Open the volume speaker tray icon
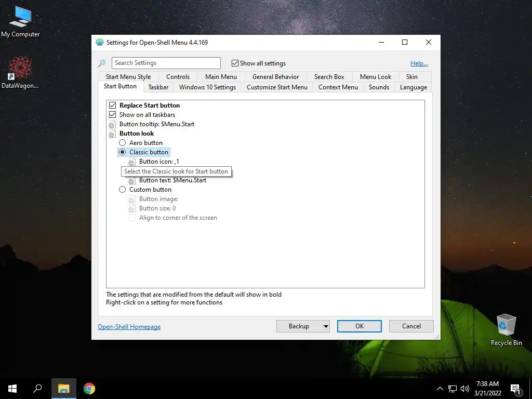This screenshot has height=399, width=532. tap(465, 389)
